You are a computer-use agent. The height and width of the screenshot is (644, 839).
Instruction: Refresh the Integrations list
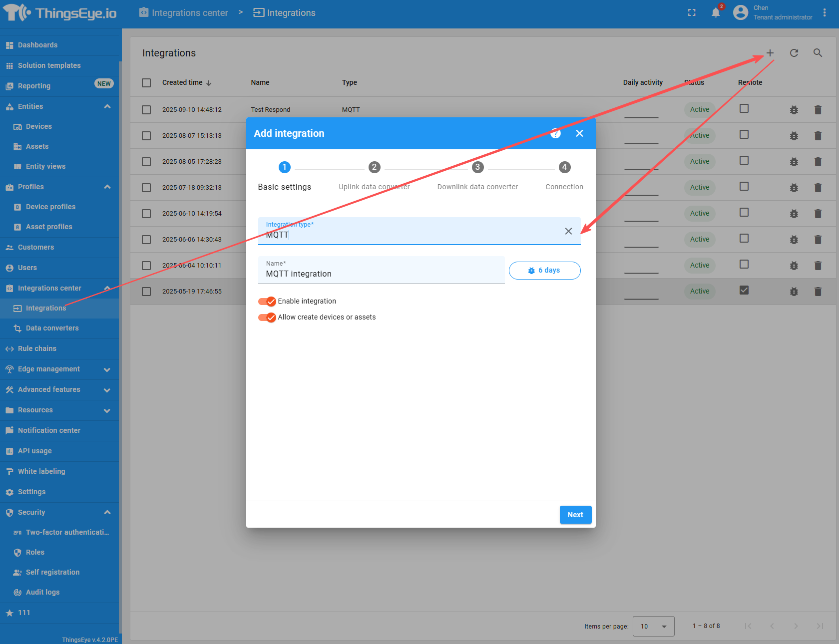tap(794, 53)
